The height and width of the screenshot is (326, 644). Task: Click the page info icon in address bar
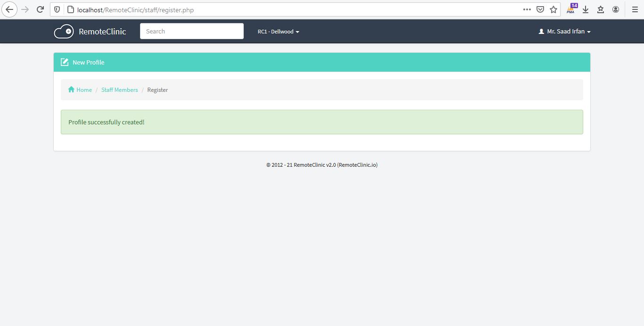[71, 9]
